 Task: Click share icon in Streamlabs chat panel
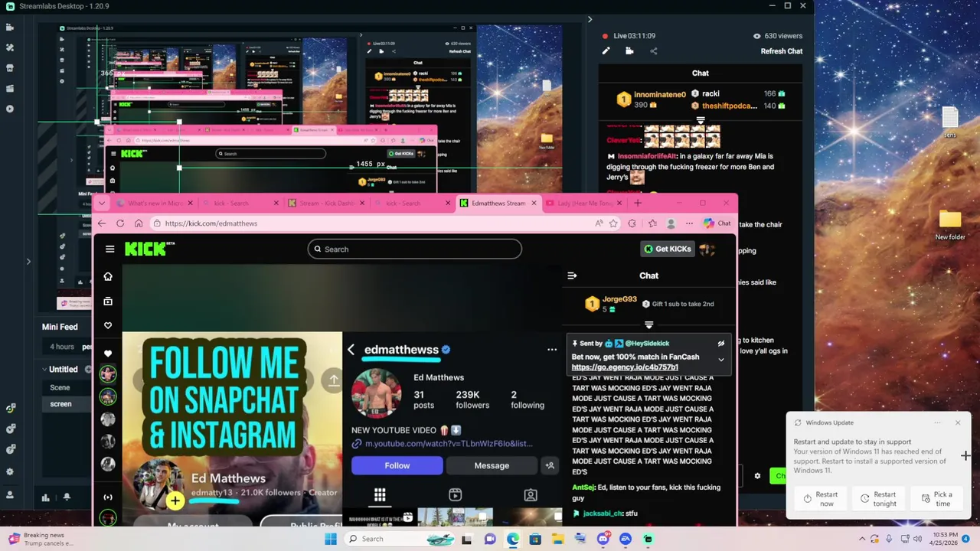[x=653, y=51]
